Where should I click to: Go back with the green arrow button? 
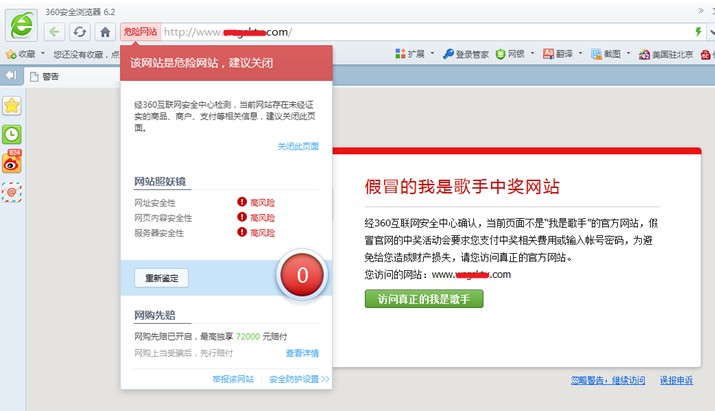pos(54,32)
